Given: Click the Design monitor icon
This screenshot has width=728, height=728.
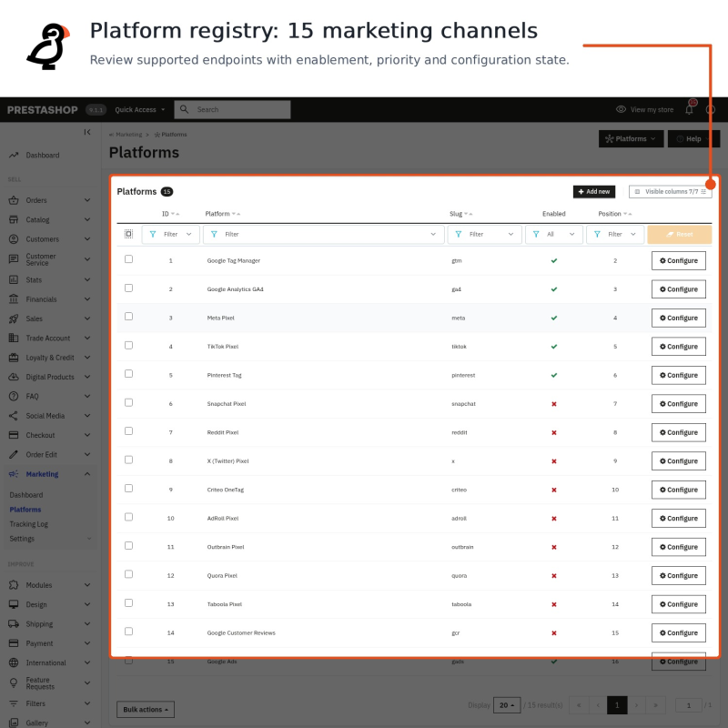Looking at the screenshot, I should pos(14,604).
